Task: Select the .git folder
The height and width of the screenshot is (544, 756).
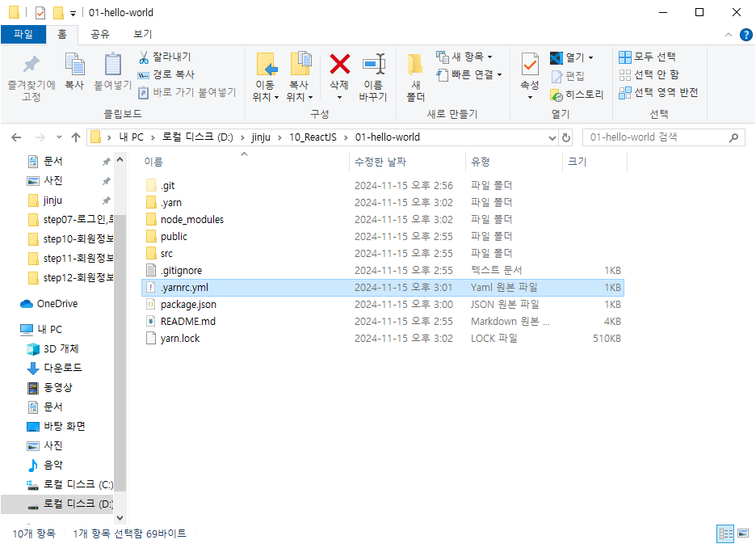Action: coord(383,186)
